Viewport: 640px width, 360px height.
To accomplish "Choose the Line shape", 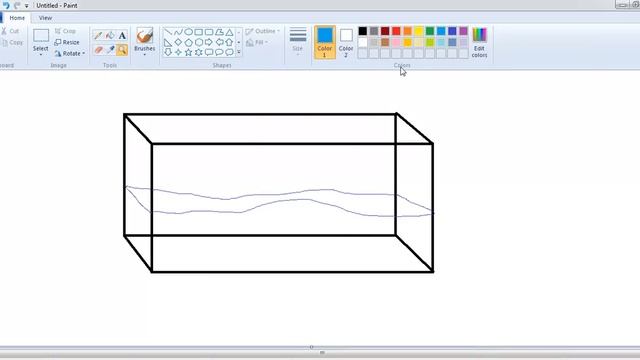I will [168, 32].
